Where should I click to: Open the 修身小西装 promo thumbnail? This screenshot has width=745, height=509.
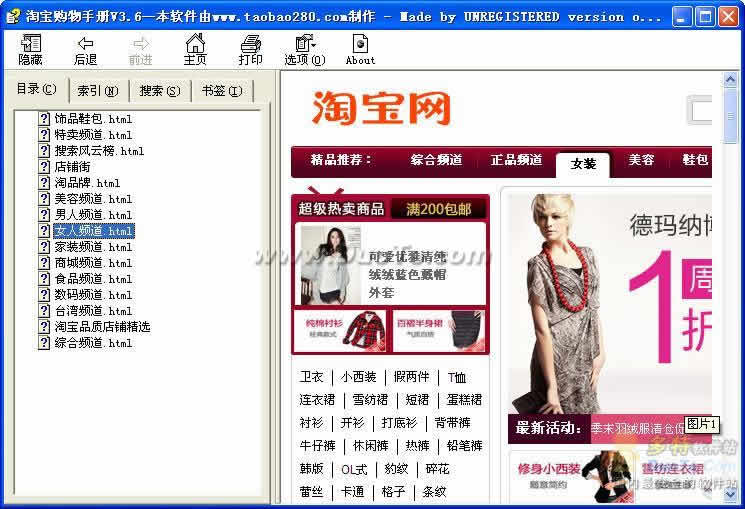tap(572, 477)
